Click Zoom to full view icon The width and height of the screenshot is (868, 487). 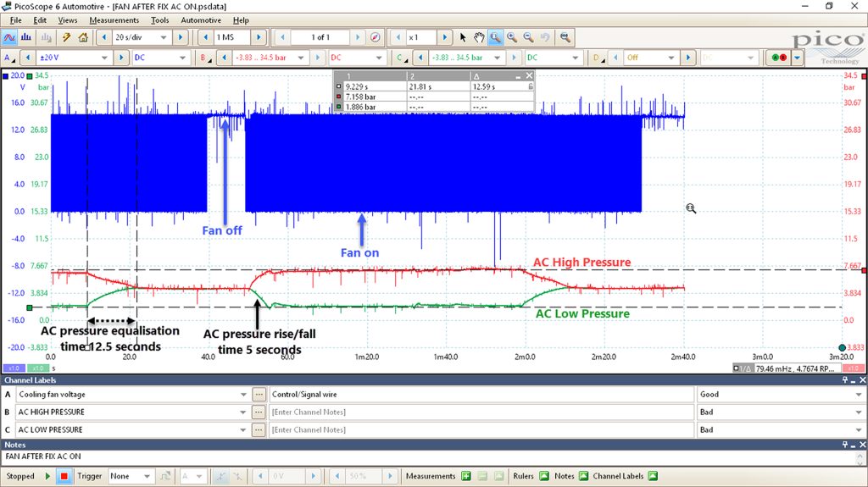565,37
